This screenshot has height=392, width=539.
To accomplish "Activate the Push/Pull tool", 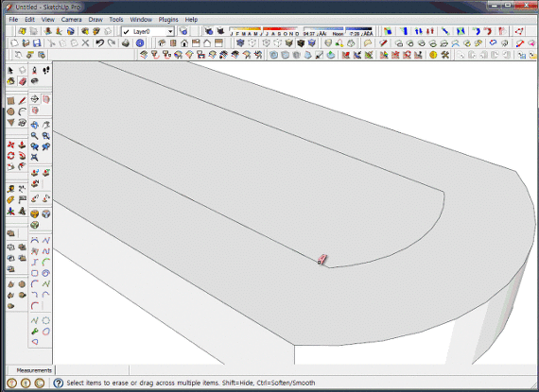I will (x=22, y=145).
